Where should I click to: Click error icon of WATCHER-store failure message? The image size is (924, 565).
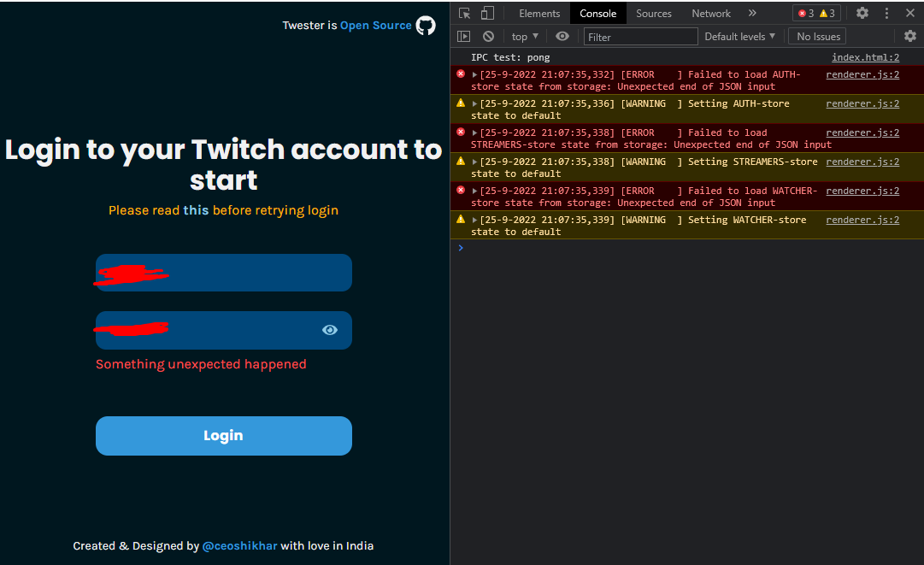[x=461, y=190]
